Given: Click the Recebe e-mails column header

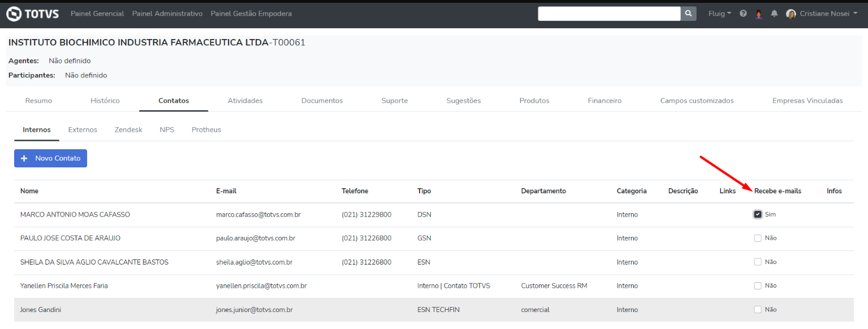Looking at the screenshot, I should (778, 191).
